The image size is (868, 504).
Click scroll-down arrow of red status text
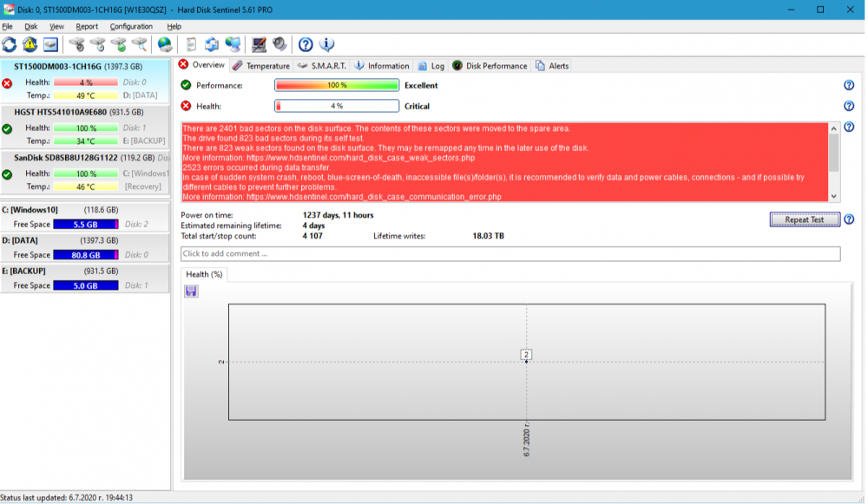click(x=833, y=196)
